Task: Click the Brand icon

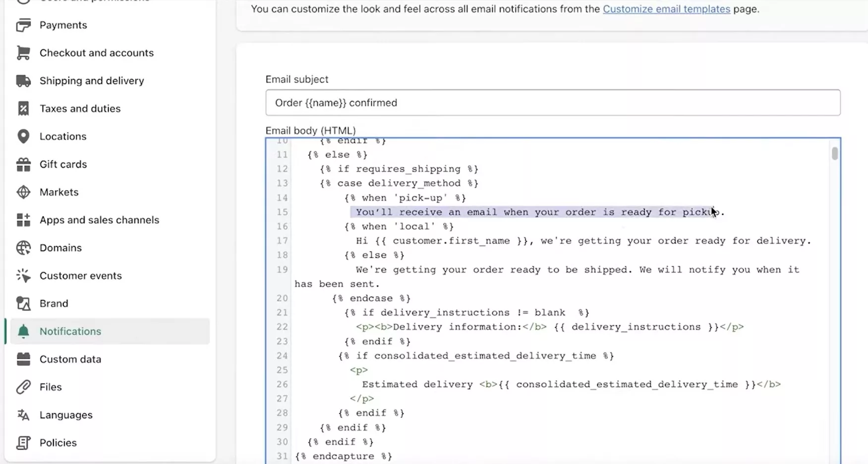Action: tap(23, 304)
